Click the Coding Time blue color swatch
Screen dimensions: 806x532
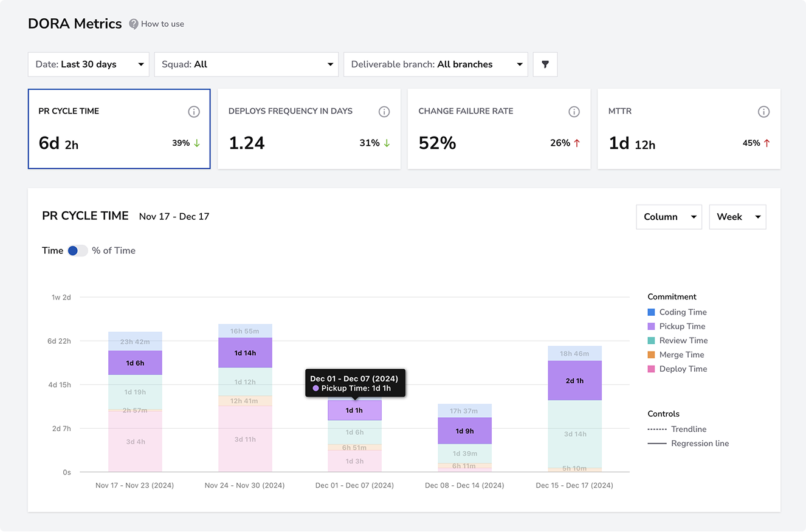[x=652, y=312]
